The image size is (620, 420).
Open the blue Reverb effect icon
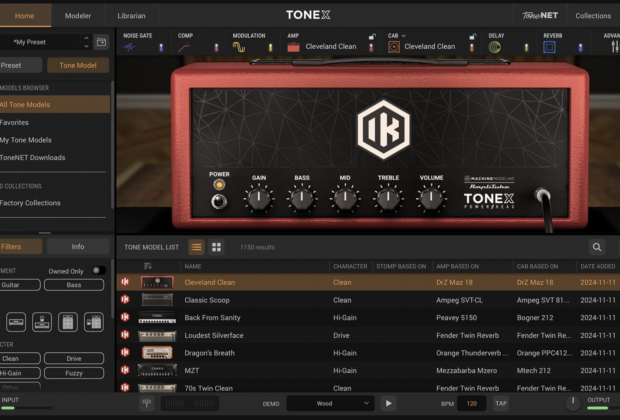(549, 47)
